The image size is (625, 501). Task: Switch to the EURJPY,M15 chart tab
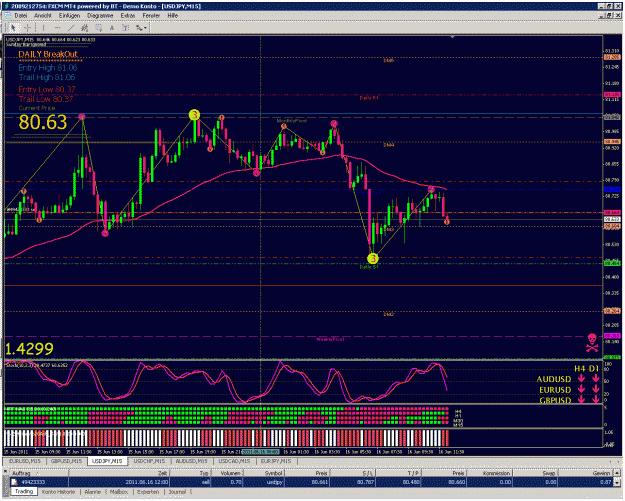(276, 461)
